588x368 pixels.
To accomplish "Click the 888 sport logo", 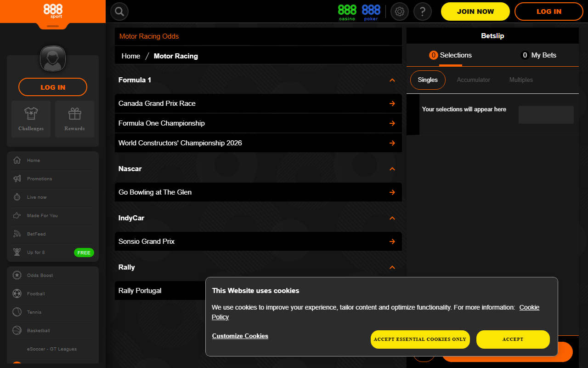I will (53, 11).
